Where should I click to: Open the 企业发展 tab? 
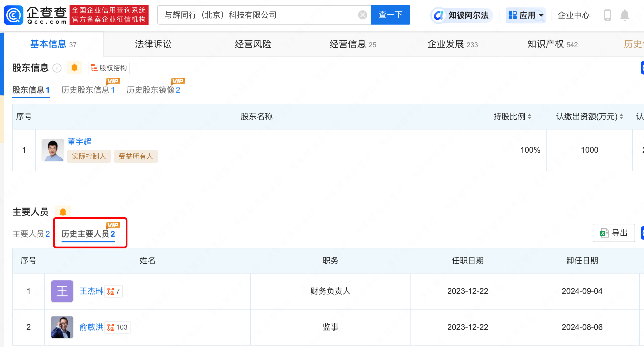click(x=453, y=44)
